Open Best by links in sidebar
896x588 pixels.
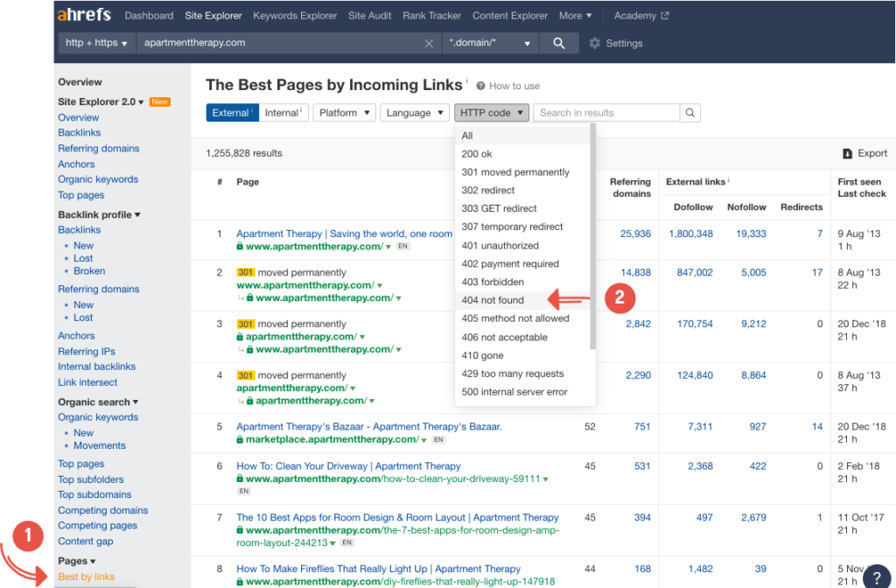[86, 577]
